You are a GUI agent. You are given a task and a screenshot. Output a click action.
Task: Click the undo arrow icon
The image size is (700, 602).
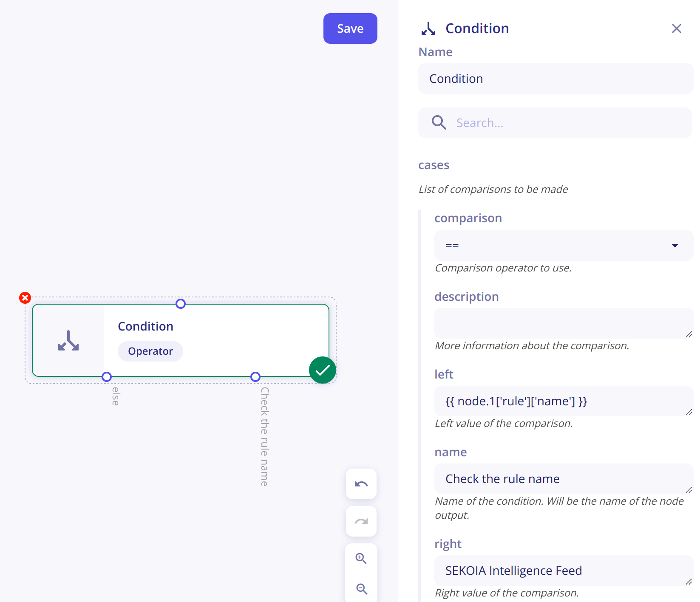tap(361, 484)
